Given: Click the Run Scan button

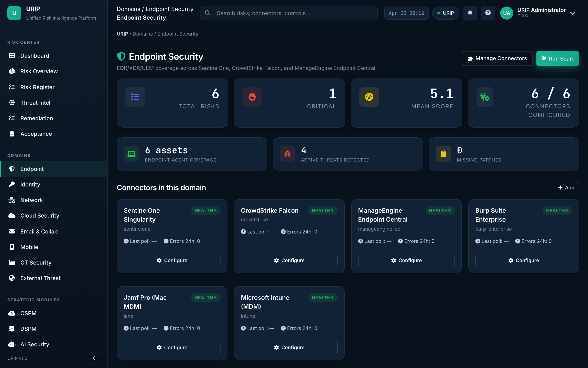Looking at the screenshot, I should [557, 58].
